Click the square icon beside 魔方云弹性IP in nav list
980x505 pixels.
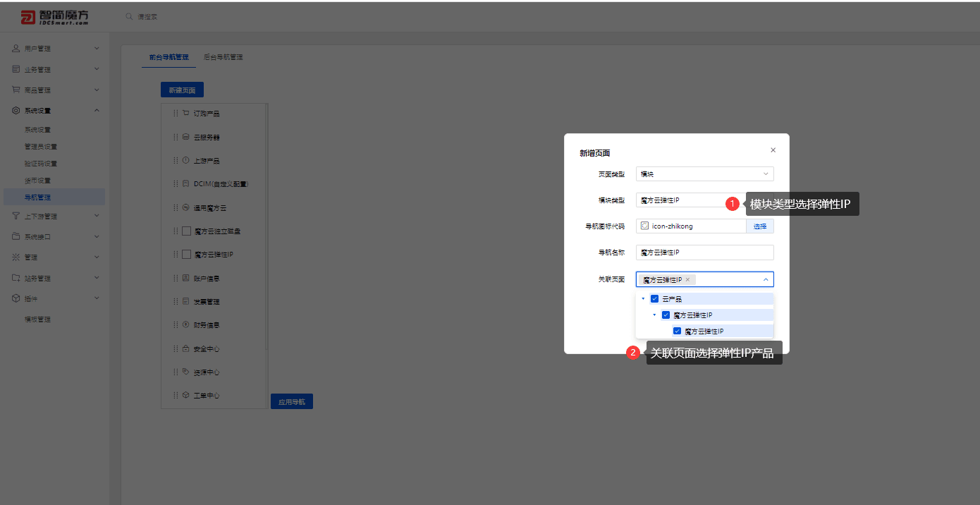tap(186, 254)
